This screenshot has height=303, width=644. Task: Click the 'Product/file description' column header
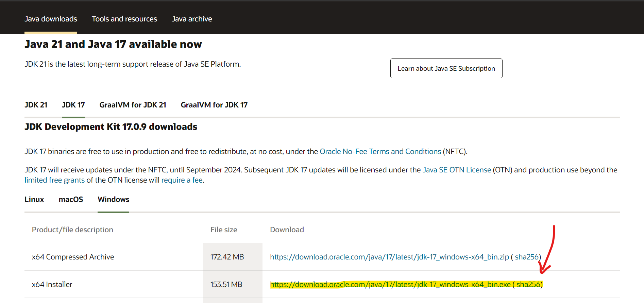click(x=72, y=230)
